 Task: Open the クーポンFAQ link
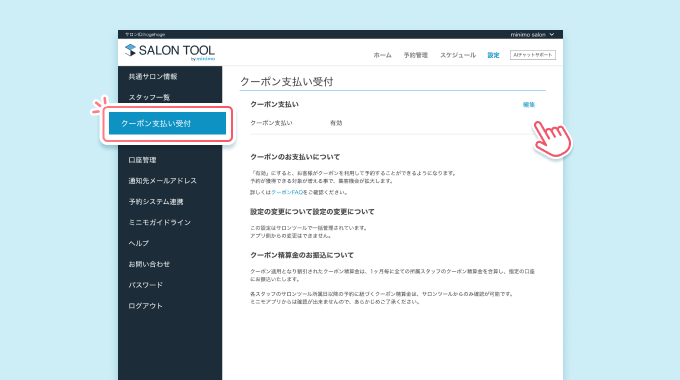pos(287,192)
